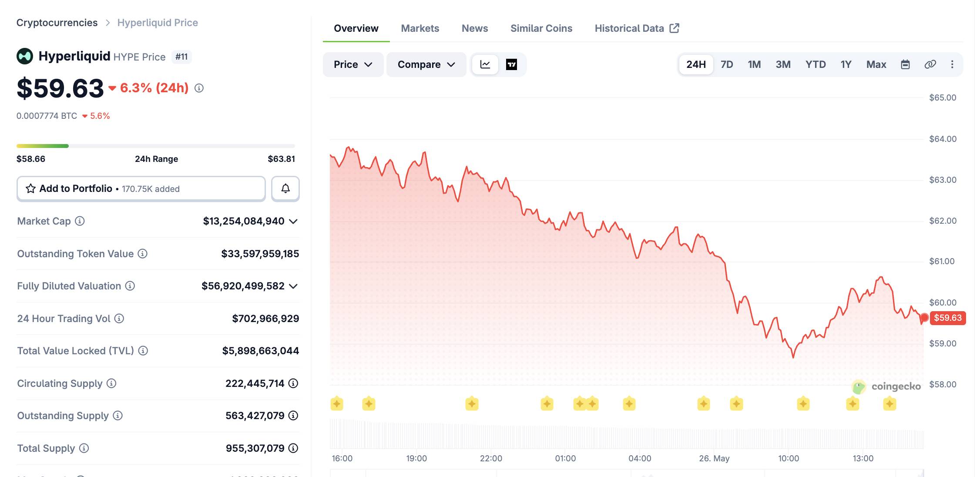Open the chart's three-dot more options menu

(x=952, y=64)
